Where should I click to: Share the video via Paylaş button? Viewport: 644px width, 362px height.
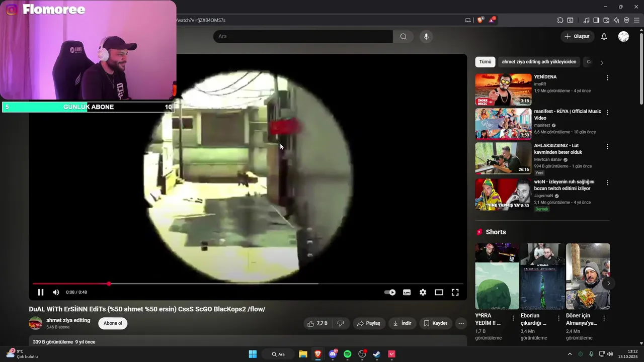368,323
